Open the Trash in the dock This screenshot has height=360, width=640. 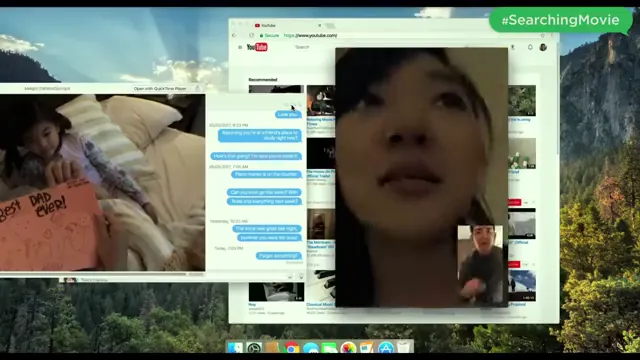coord(404,347)
